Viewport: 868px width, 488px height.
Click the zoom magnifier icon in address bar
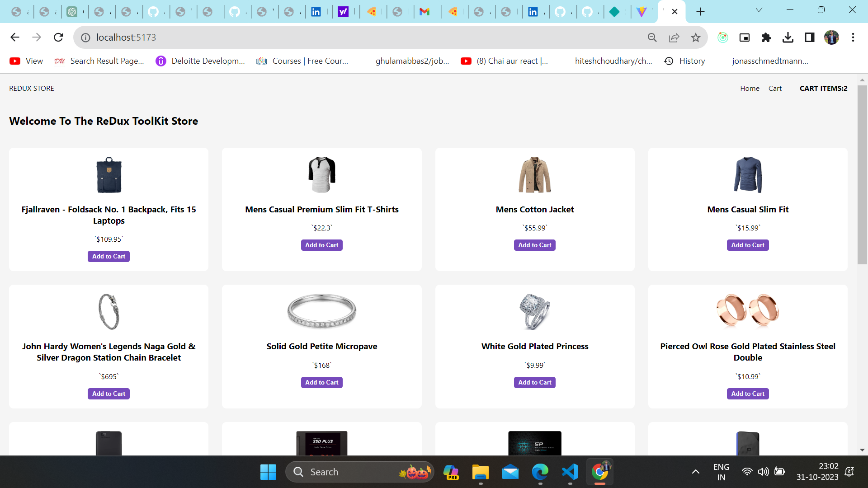[x=652, y=38]
